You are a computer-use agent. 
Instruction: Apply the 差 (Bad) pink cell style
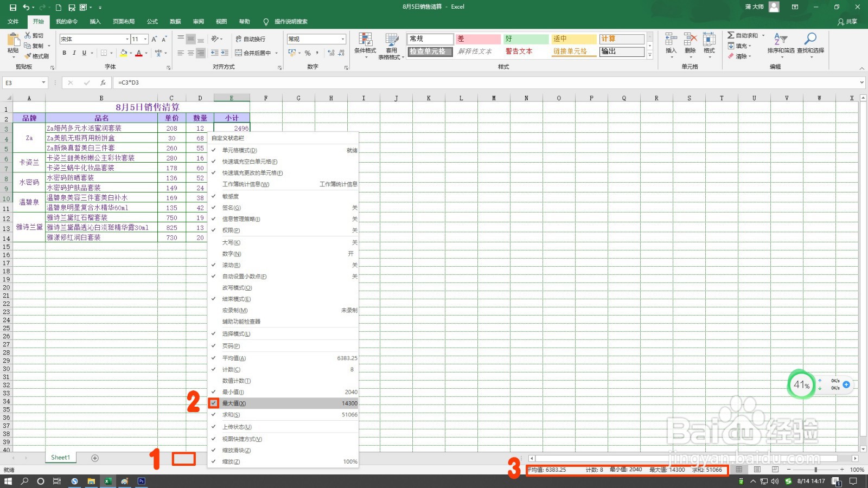(x=478, y=39)
